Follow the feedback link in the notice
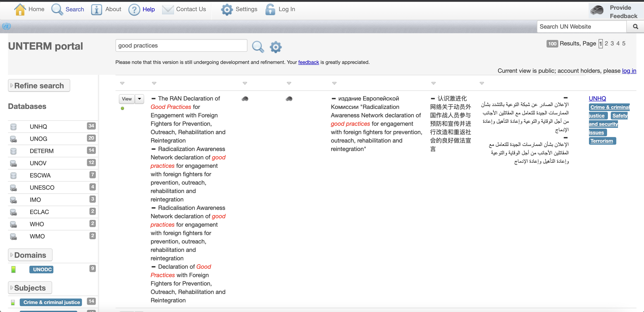The width and height of the screenshot is (644, 312). (x=308, y=62)
